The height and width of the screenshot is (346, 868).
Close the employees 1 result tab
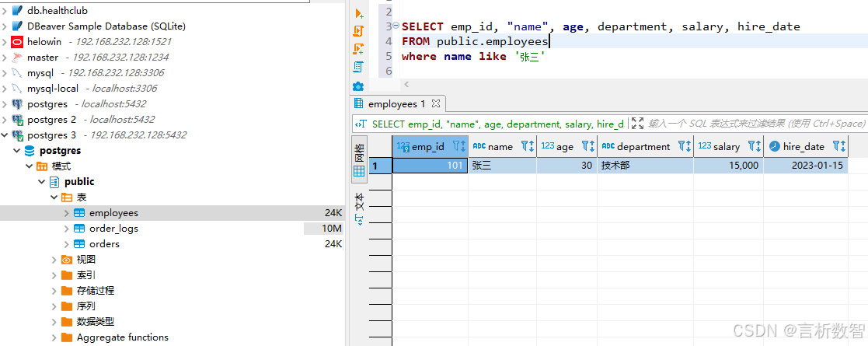435,103
